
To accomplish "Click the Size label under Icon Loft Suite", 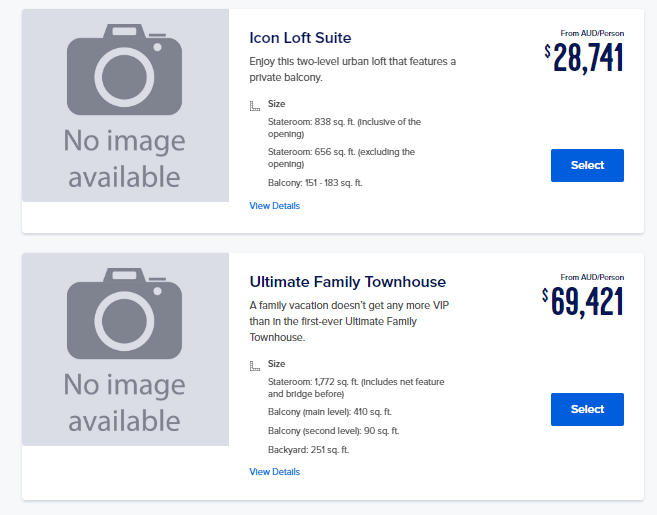I will (x=277, y=104).
